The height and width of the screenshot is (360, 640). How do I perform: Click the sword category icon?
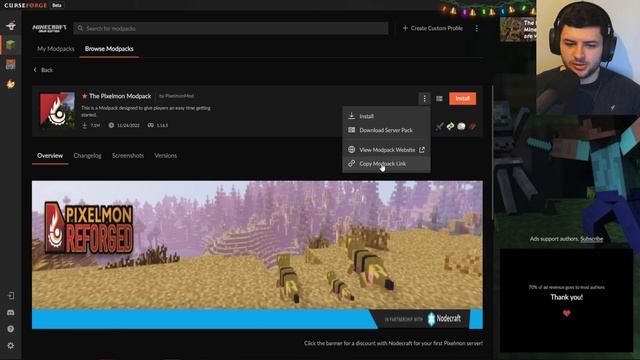(x=439, y=126)
